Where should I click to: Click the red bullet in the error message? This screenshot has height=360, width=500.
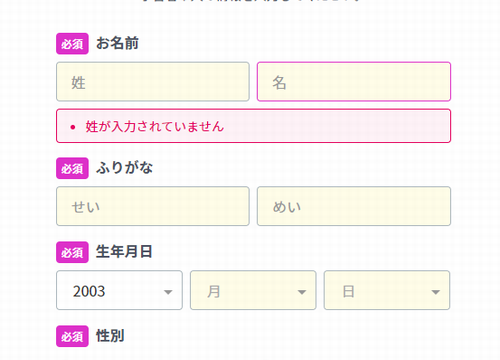click(x=73, y=127)
